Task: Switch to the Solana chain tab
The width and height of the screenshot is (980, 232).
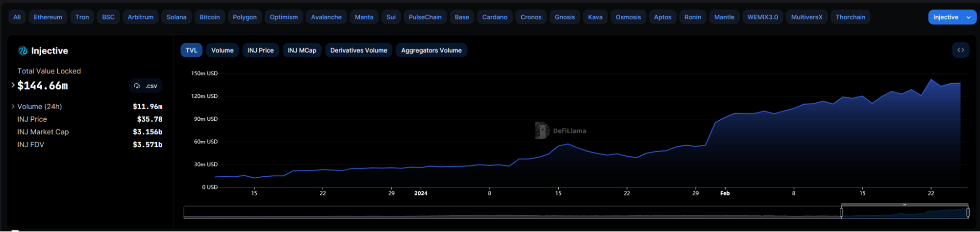Action: [176, 17]
